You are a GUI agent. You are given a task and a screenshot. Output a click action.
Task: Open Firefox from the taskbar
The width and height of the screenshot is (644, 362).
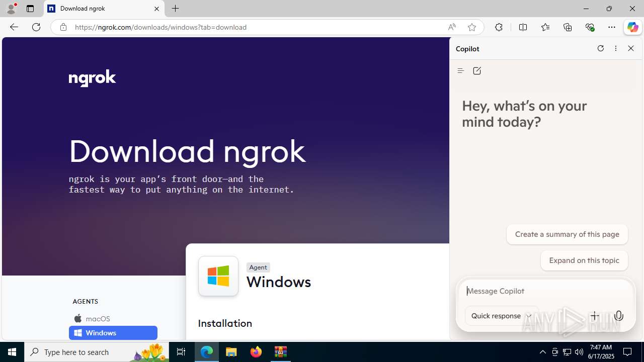click(x=256, y=352)
